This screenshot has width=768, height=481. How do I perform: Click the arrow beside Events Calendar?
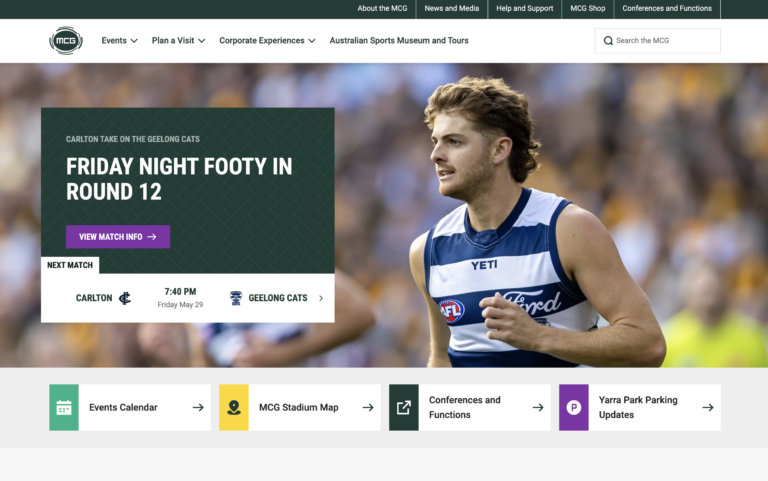click(198, 408)
